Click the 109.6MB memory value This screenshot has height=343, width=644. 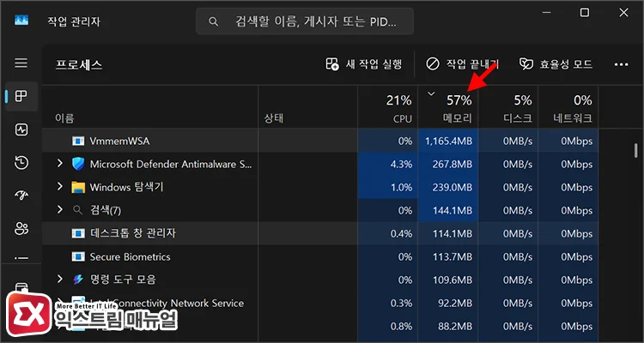(x=451, y=280)
